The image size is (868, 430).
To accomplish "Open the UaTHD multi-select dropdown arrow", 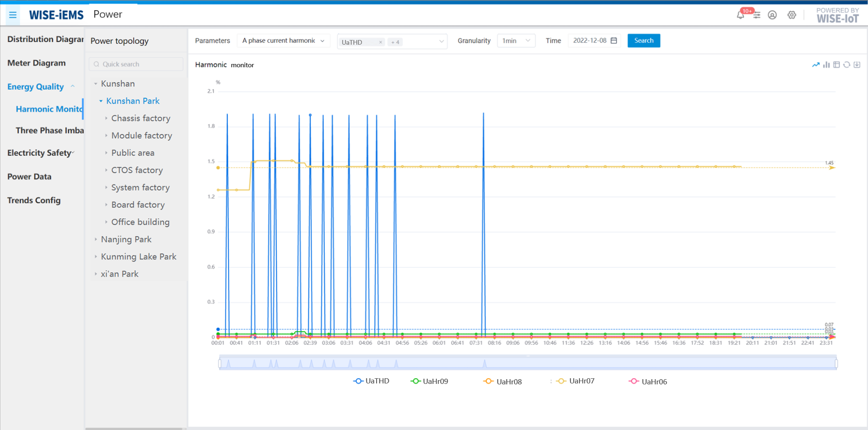I will [x=441, y=41].
